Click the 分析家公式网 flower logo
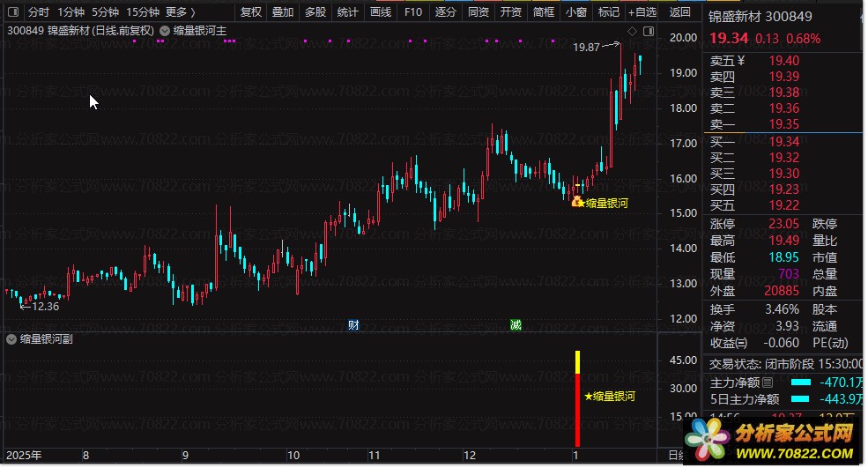 (708, 441)
